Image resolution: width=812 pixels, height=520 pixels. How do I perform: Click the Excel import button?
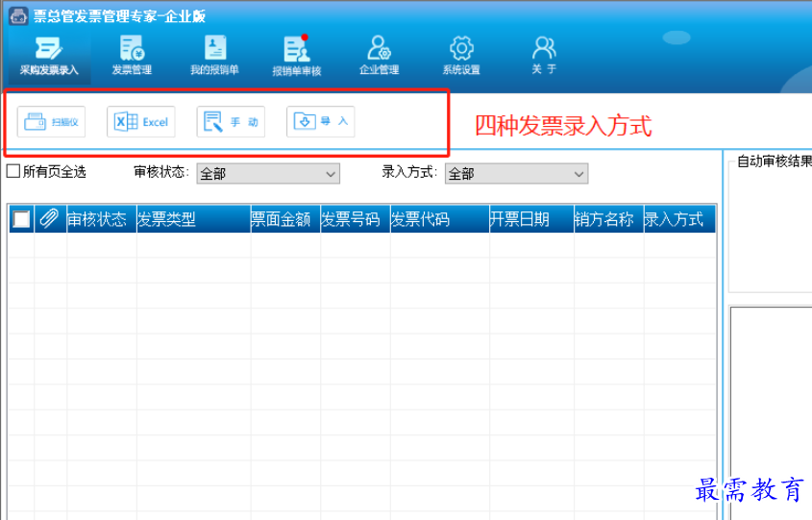(x=141, y=122)
